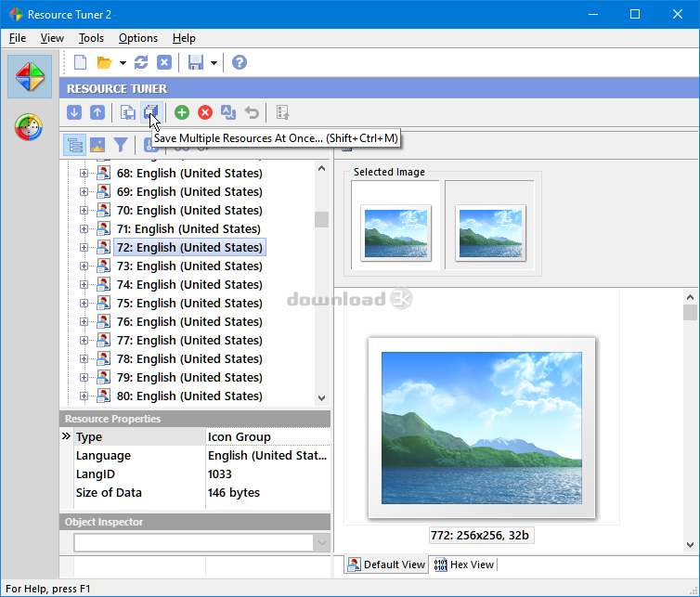Click the blue down arrow resource icon
Screen dimensions: 700x597
(x=74, y=112)
